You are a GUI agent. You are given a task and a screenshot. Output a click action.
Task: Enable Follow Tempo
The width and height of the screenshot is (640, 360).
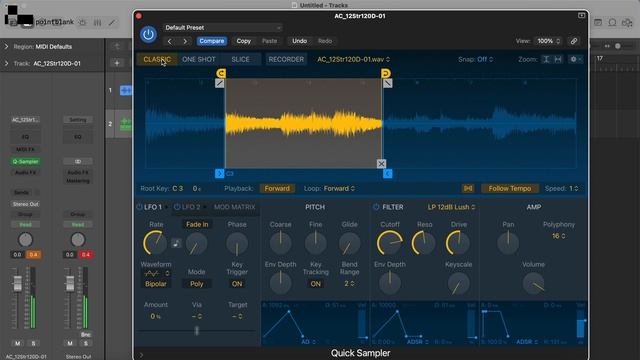pos(510,188)
